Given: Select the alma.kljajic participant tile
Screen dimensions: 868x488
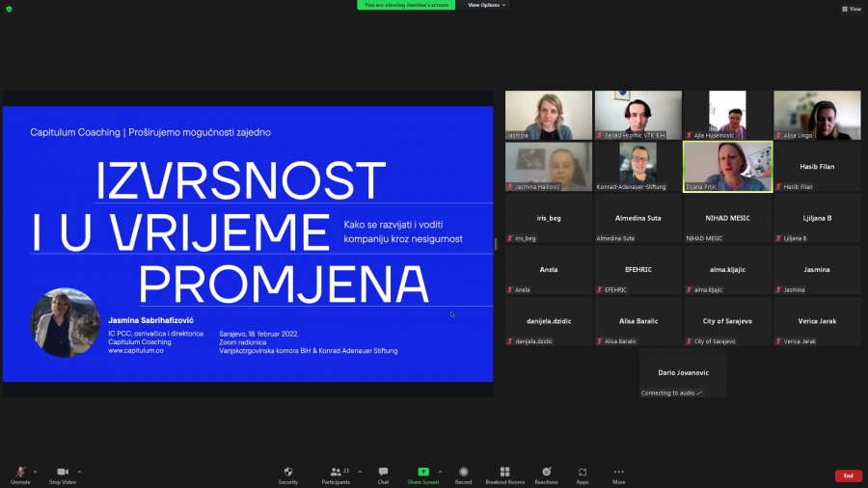Looking at the screenshot, I should tap(727, 269).
